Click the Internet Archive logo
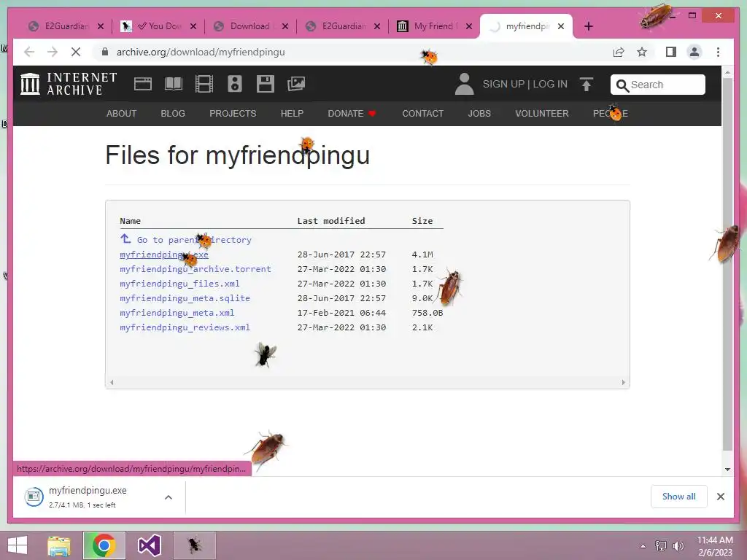This screenshot has height=560, width=747. tap(69, 84)
